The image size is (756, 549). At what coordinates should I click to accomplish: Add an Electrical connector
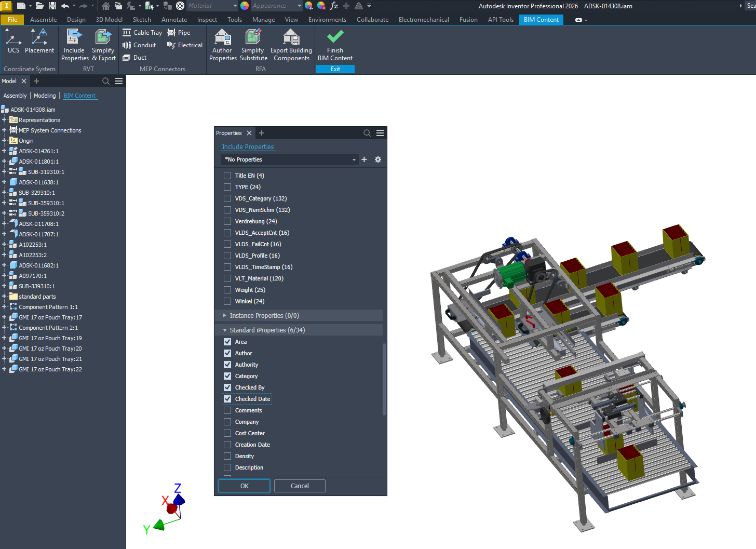(x=185, y=45)
